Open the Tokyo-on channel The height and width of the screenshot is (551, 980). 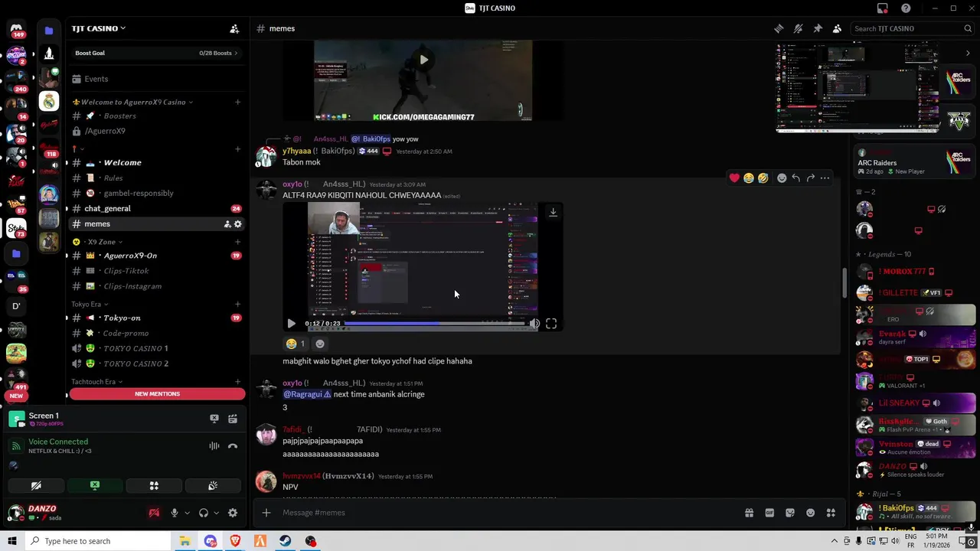[x=156, y=318]
